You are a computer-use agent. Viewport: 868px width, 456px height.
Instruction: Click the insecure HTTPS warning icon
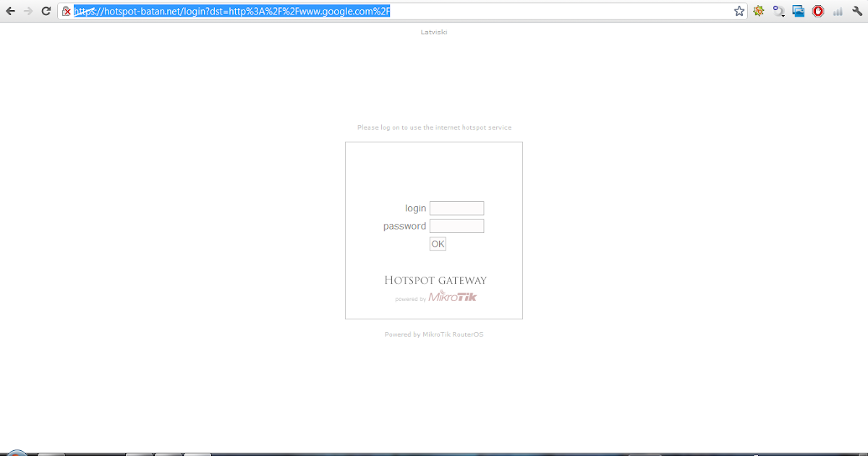click(x=67, y=11)
